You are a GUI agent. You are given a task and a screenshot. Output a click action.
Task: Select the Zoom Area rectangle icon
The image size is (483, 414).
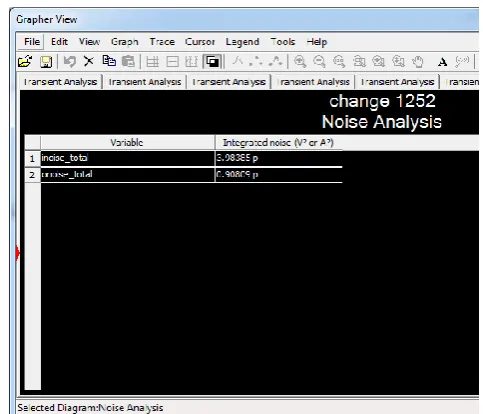click(x=359, y=62)
